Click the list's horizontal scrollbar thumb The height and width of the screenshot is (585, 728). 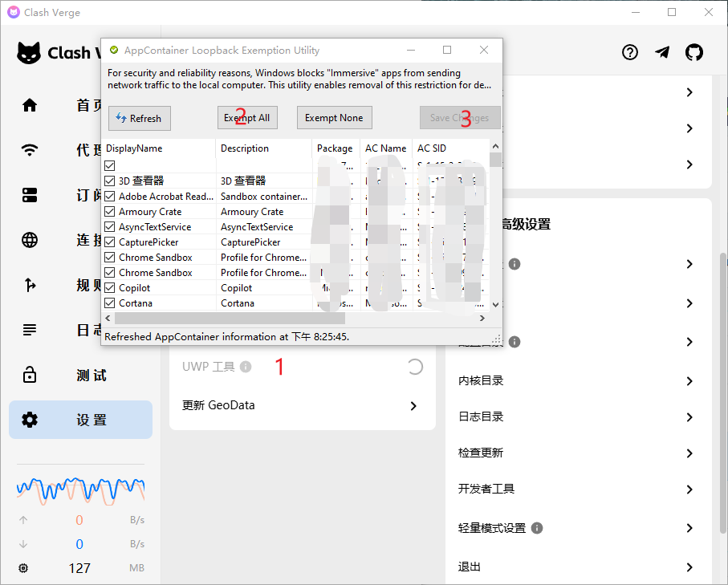click(230, 318)
